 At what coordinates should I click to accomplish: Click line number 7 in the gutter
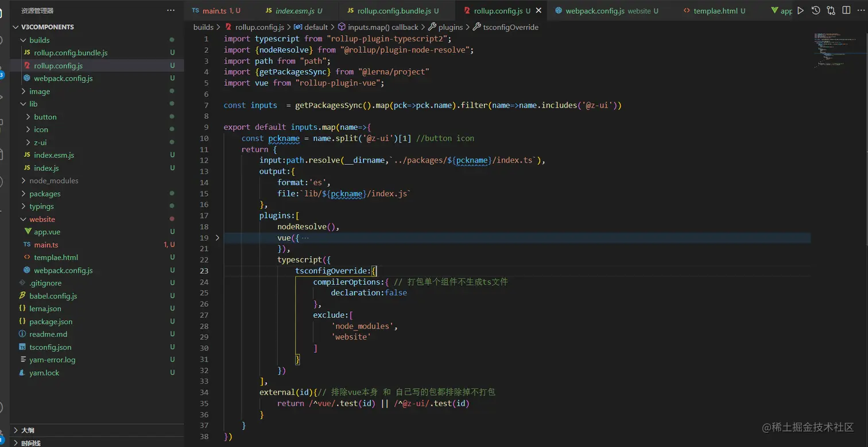(x=206, y=105)
